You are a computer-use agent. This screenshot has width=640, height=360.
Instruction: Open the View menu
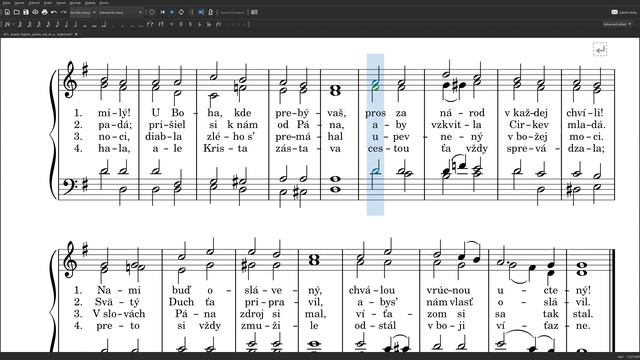pyautogui.click(x=34, y=3)
